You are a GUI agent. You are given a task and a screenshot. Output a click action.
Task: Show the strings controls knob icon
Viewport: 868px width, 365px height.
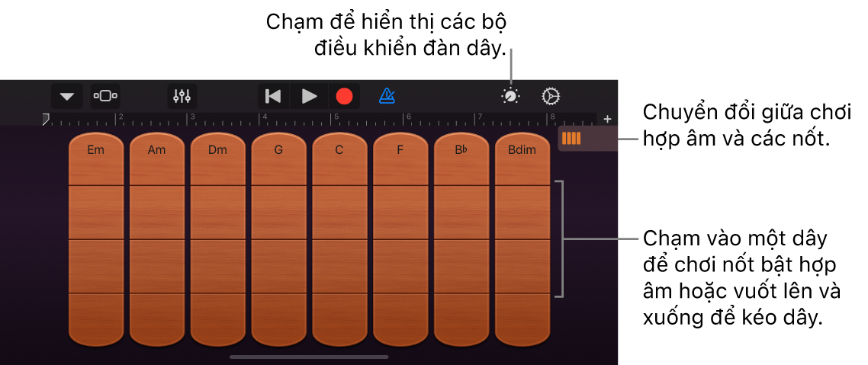point(510,96)
